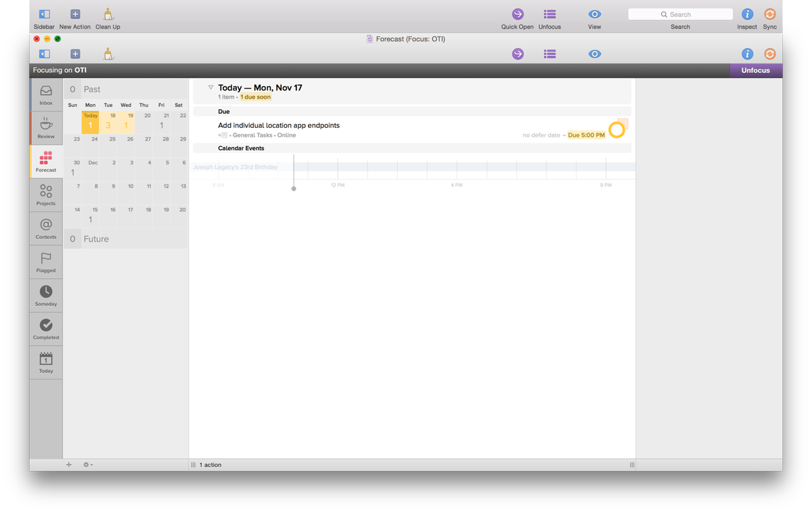Select Today cell in the forecast calendar
Image resolution: width=812 pixels, height=513 pixels.
[91, 122]
